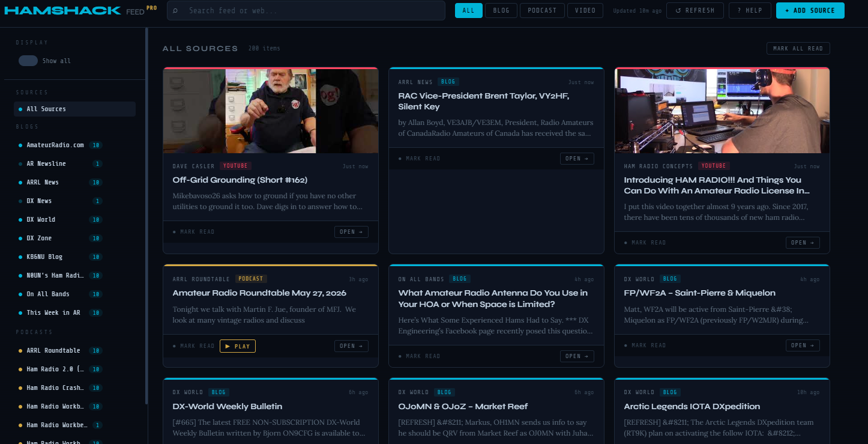The image size is (868, 444).
Task: Open N0UN's Ham Radio source
Action: pyautogui.click(x=61, y=275)
